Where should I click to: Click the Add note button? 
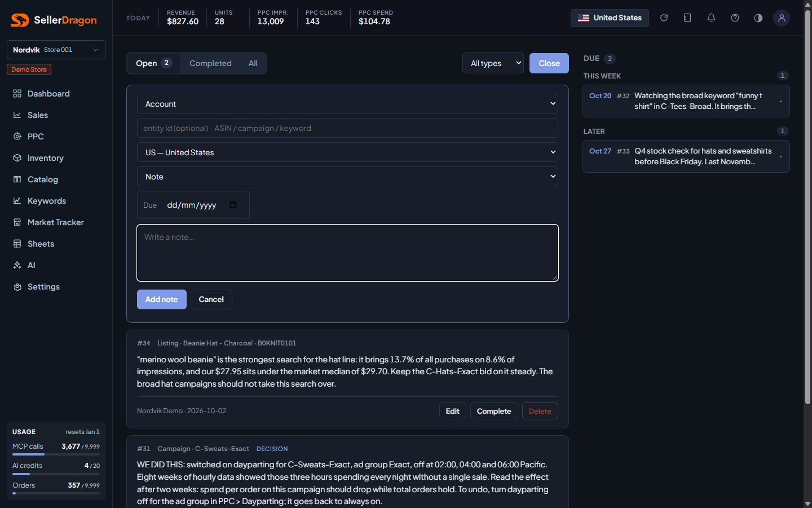[x=162, y=299]
